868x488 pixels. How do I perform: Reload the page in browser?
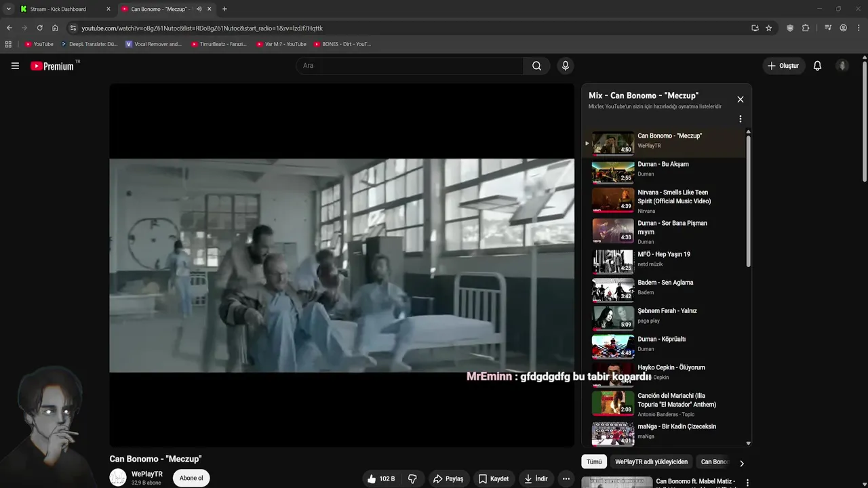(39, 28)
